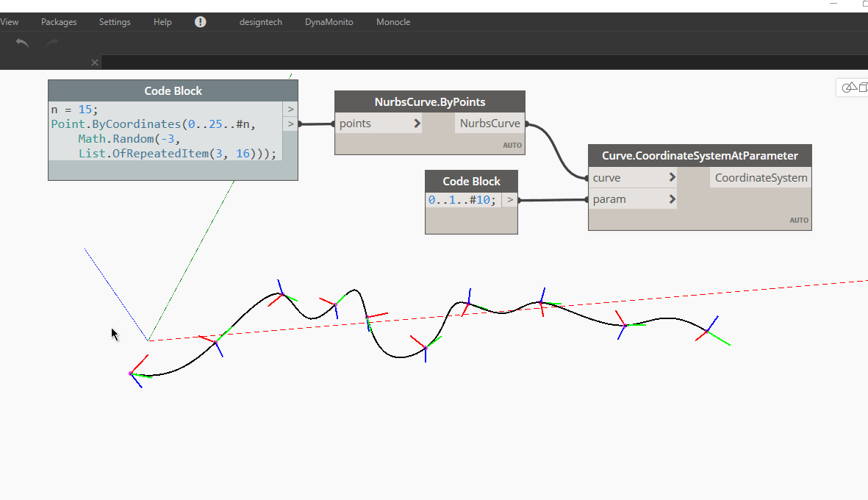Viewport: 868px width, 500px height.
Task: Select Curve.CoordinateSystemAtParameter node header
Action: (700, 156)
